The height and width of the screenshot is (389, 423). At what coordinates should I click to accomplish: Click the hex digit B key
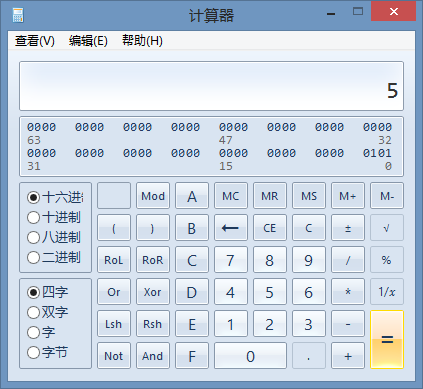(x=192, y=228)
